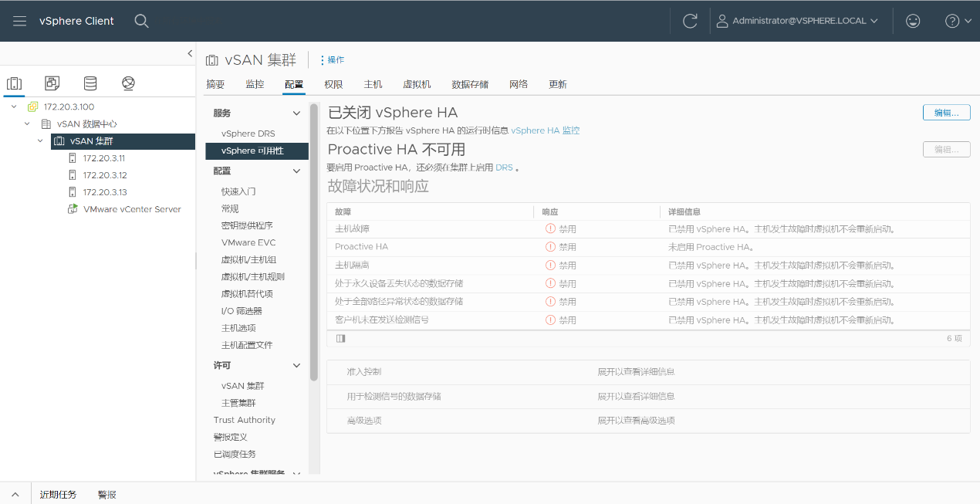Open the vSphere HA 监控 link
The width and height of the screenshot is (980, 504).
pyautogui.click(x=545, y=130)
